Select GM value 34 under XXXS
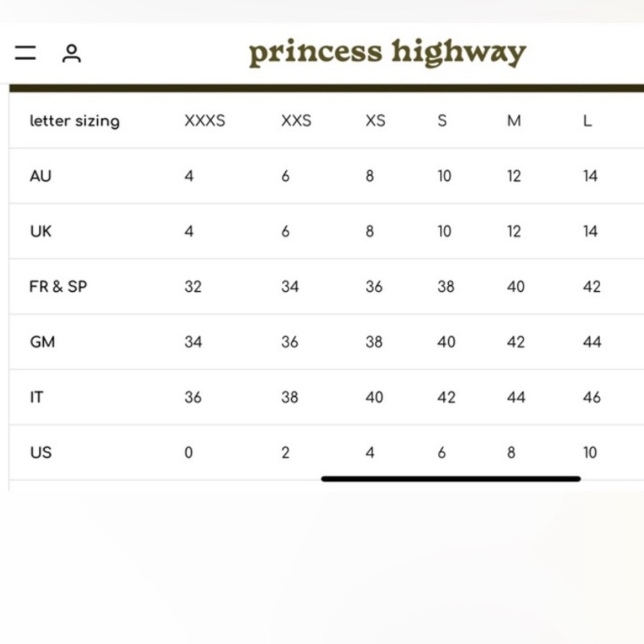This screenshot has height=644, width=644. click(x=193, y=342)
